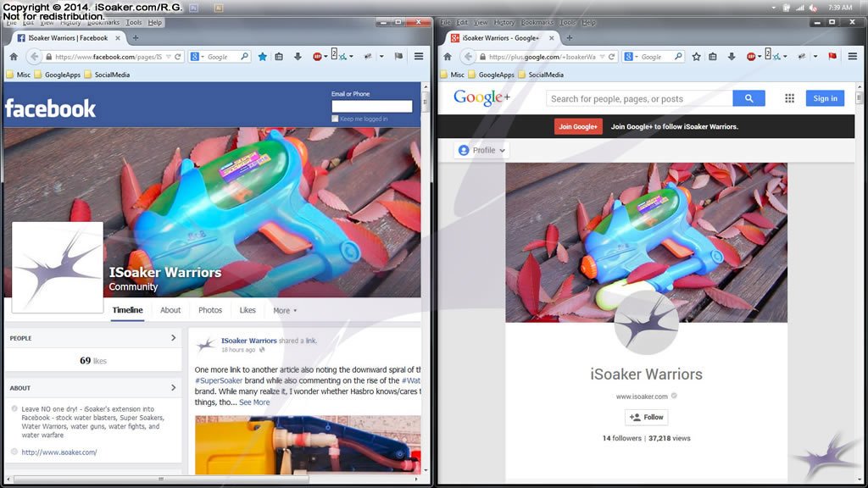Open the Google apps grid
The width and height of the screenshot is (868, 488).
click(x=789, y=98)
